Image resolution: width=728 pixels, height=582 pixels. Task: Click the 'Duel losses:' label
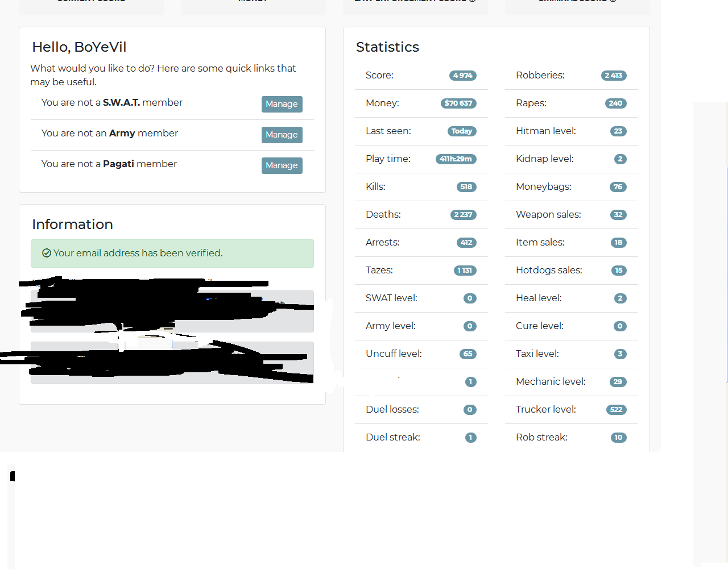pos(392,410)
